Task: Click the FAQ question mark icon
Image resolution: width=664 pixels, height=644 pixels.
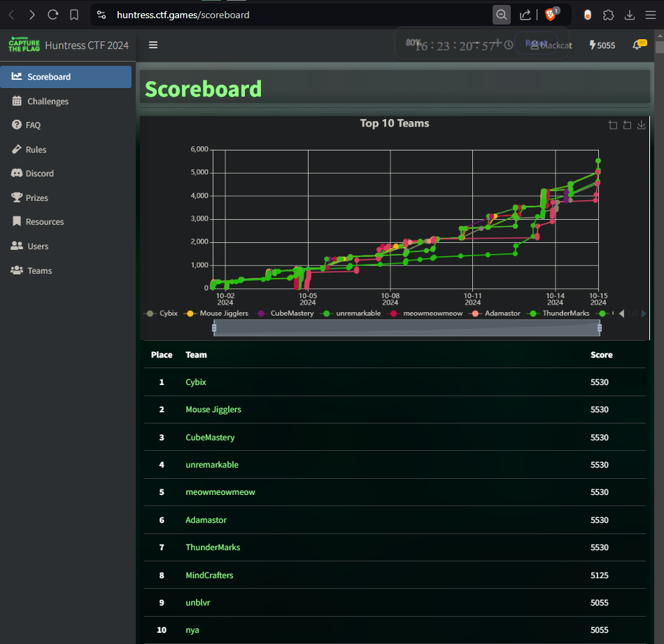Action: pos(17,125)
